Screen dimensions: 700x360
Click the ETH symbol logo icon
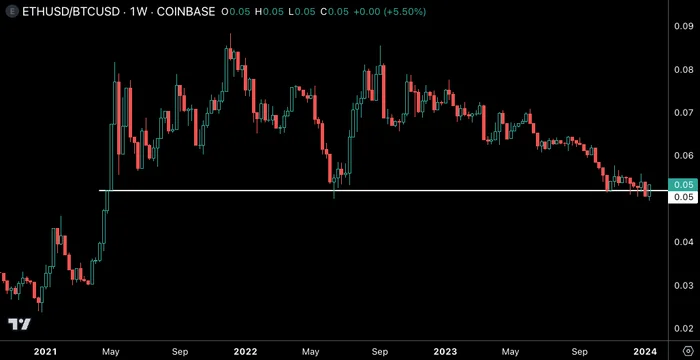tap(12, 12)
